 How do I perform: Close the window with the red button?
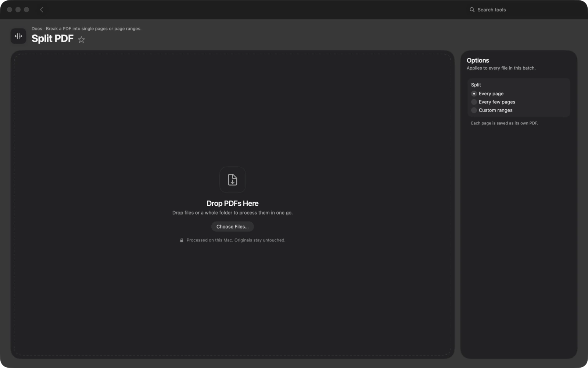coord(10,10)
